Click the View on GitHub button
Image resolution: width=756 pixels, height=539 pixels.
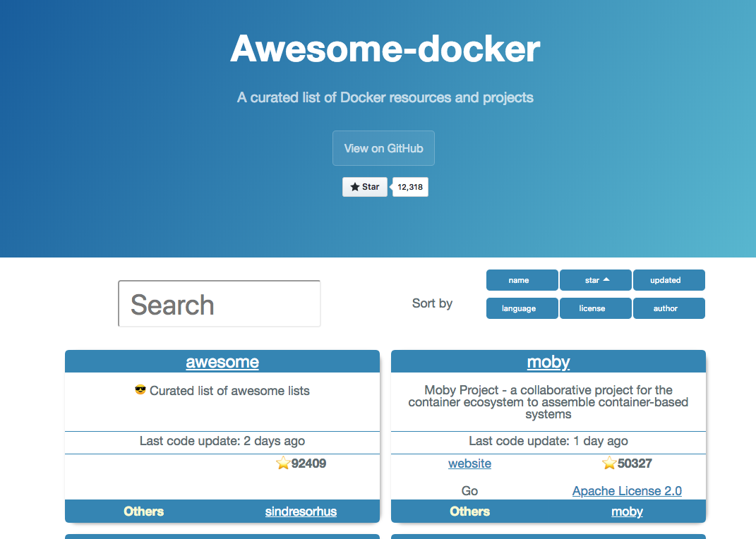tap(383, 148)
